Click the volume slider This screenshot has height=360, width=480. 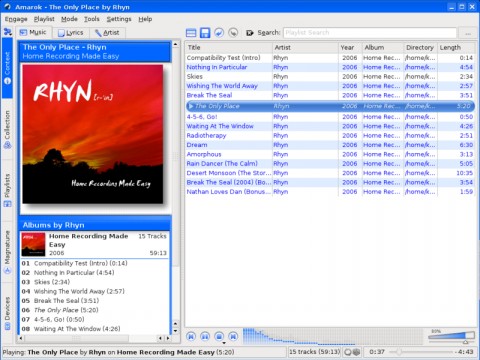[x=452, y=336]
